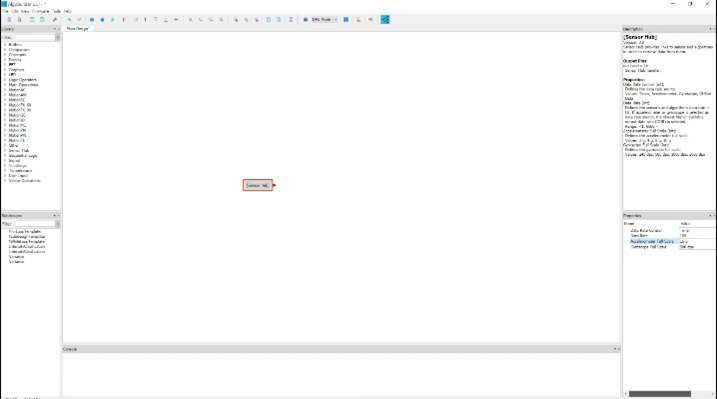Expand the Display library category
Image resolution: width=717 pixels, height=399 pixels.
(x=5, y=60)
